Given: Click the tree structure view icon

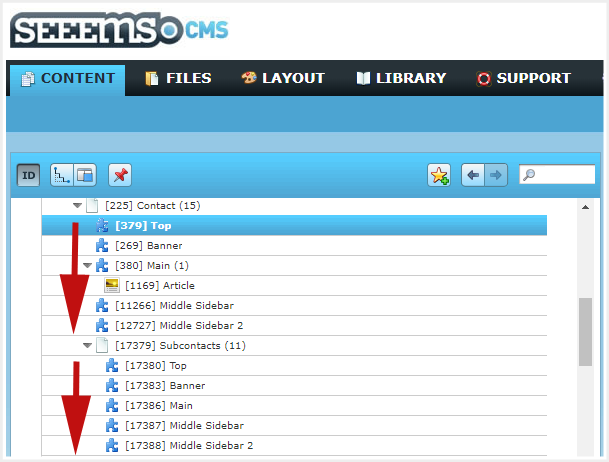Looking at the screenshot, I should coord(61,175).
